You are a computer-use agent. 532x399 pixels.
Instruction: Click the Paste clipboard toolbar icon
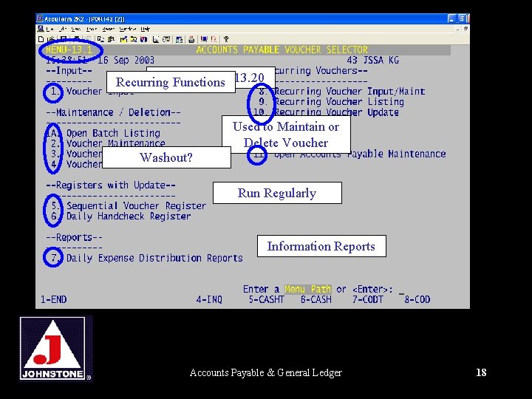[111, 39]
